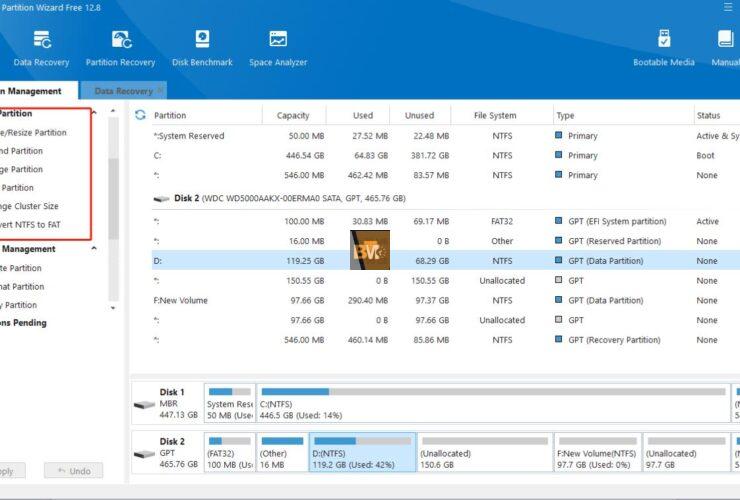740x500 pixels.
Task: Collapse the Management section in sidebar
Action: pyautogui.click(x=94, y=249)
